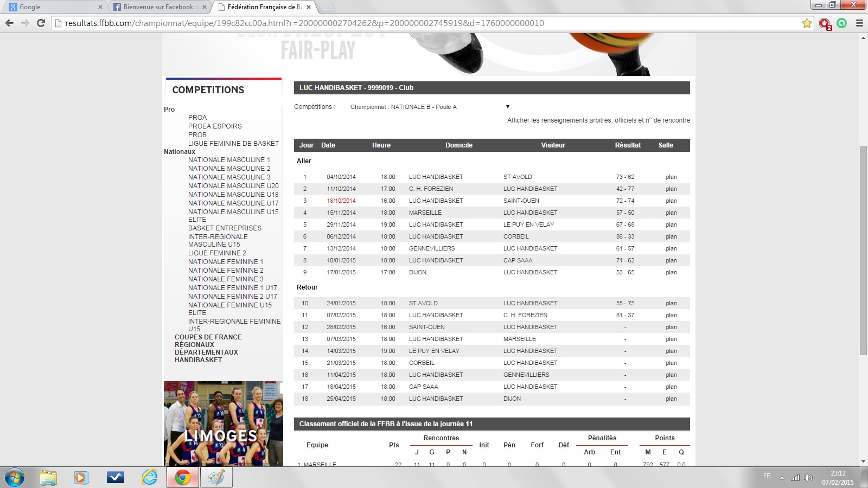The image size is (868, 488).
Task: Click LE PUY EN VELAY visitor on 29/11/2014
Action: [528, 225]
